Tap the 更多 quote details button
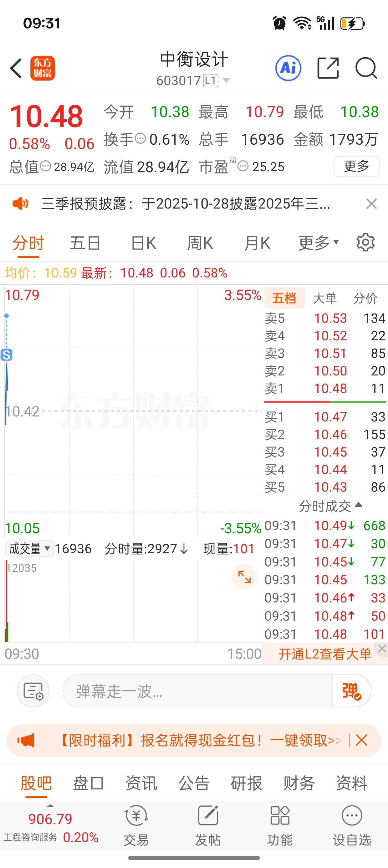The height and width of the screenshot is (868, 388). tap(356, 166)
